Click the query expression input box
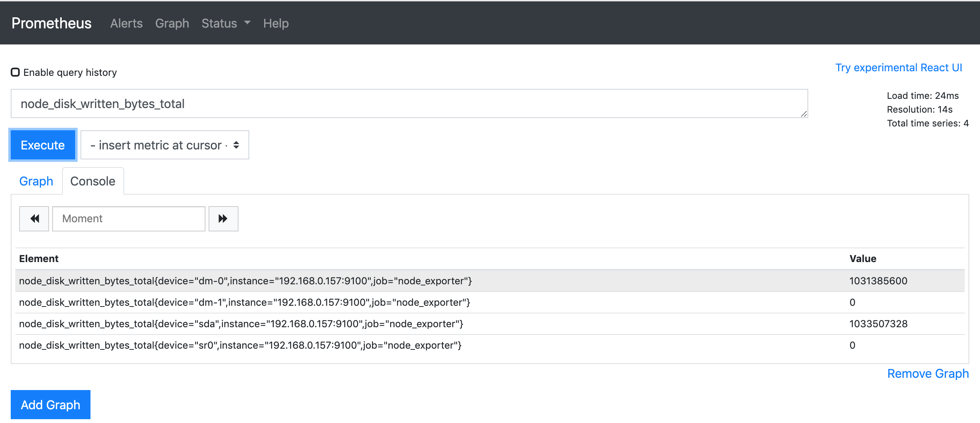The image size is (980, 423). point(383,103)
